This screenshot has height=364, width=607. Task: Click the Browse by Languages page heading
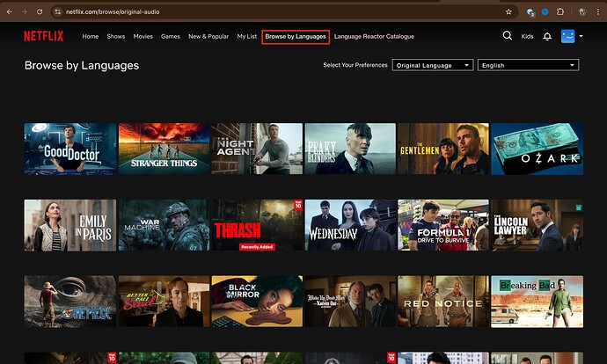coord(82,65)
